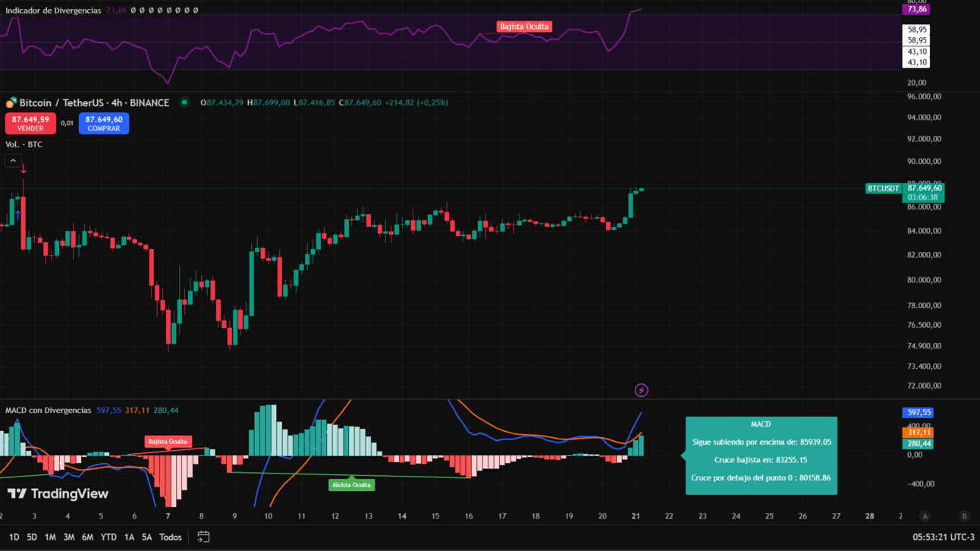The width and height of the screenshot is (980, 551).
Task: Click the Bitcoin/Tether coin logo icon
Action: pos(11,102)
